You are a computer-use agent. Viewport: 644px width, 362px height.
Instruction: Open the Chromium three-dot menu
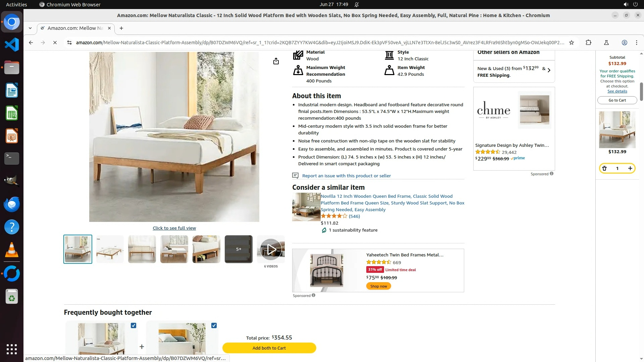pyautogui.click(x=636, y=43)
